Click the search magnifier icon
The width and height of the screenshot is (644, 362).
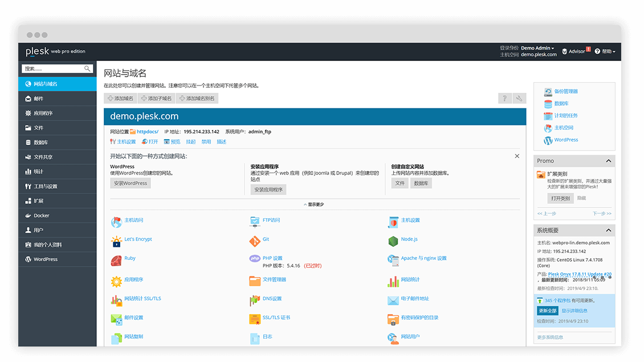pos(87,68)
